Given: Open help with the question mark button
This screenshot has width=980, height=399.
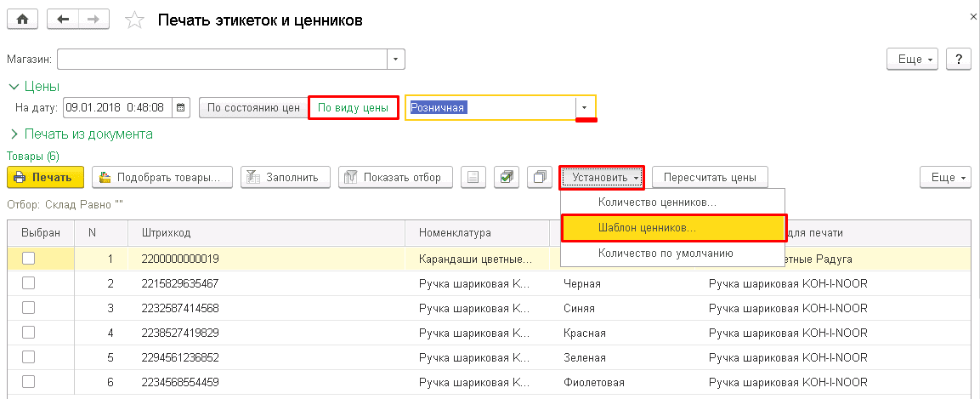Looking at the screenshot, I should coord(959,59).
